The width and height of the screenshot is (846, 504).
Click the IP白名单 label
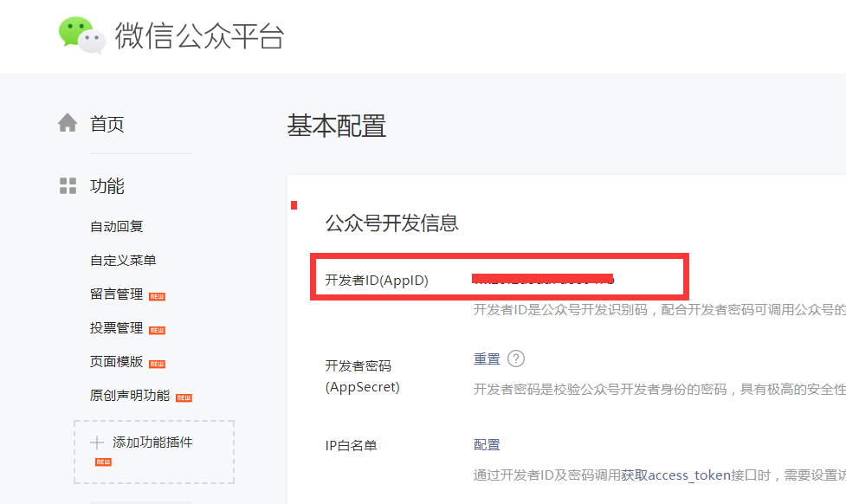coord(352,446)
